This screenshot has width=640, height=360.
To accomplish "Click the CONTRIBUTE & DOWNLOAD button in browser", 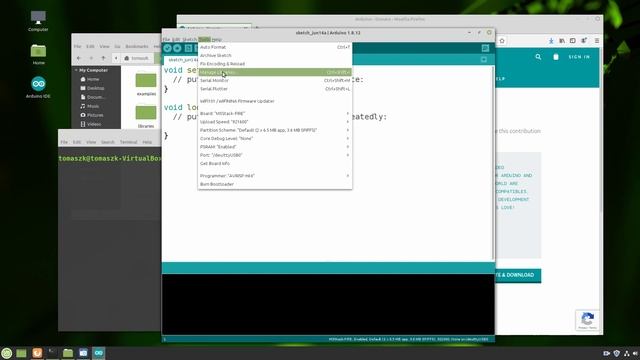I will (x=518, y=275).
